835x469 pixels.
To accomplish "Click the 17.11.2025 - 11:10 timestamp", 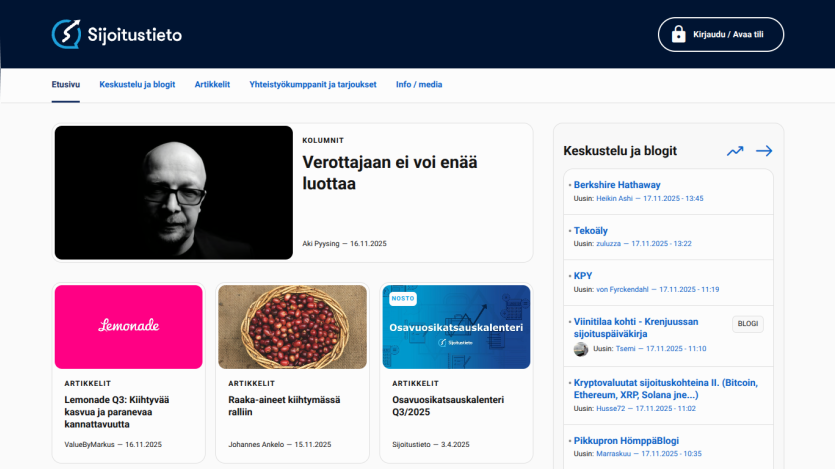I will pyautogui.click(x=676, y=349).
